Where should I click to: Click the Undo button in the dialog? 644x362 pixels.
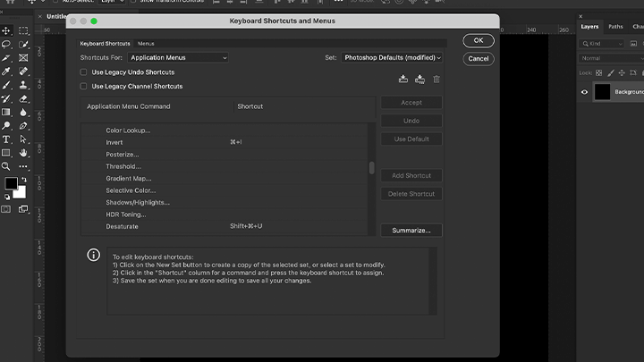[x=411, y=121]
